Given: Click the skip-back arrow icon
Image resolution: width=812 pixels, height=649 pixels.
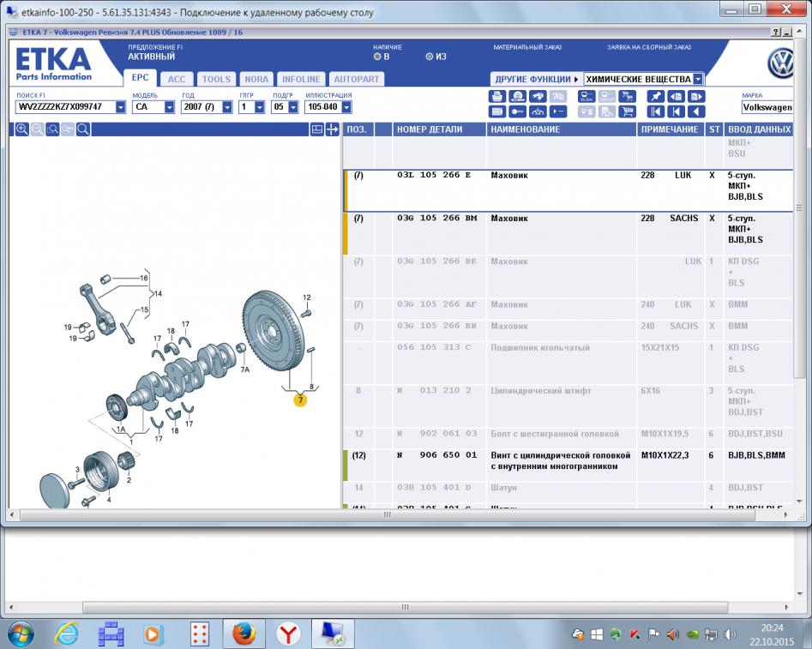Looking at the screenshot, I should [676, 111].
